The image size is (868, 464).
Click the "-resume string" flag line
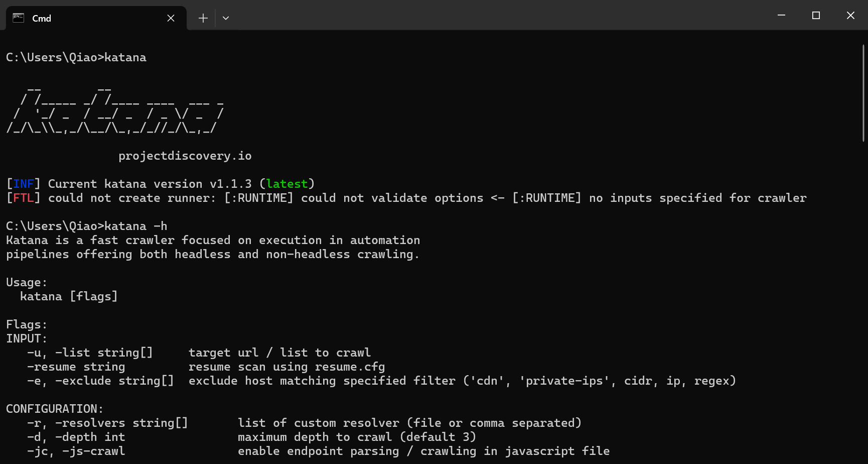[x=76, y=367]
